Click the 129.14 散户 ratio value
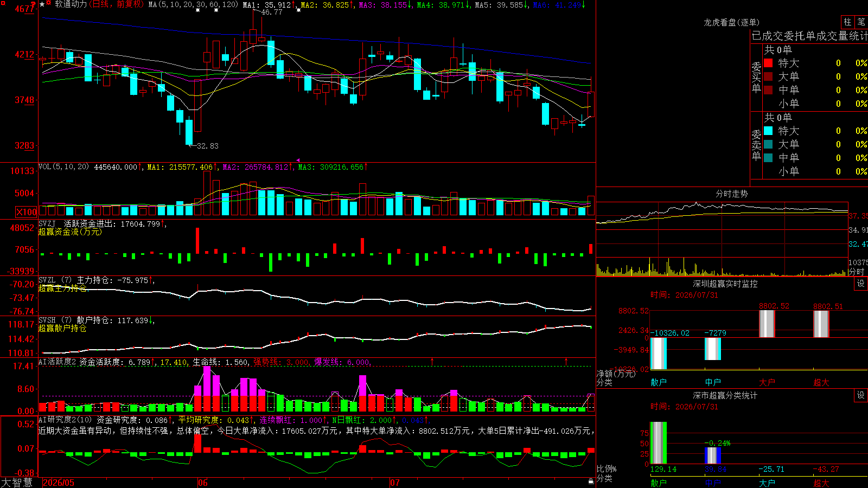868x488 pixels. click(663, 469)
